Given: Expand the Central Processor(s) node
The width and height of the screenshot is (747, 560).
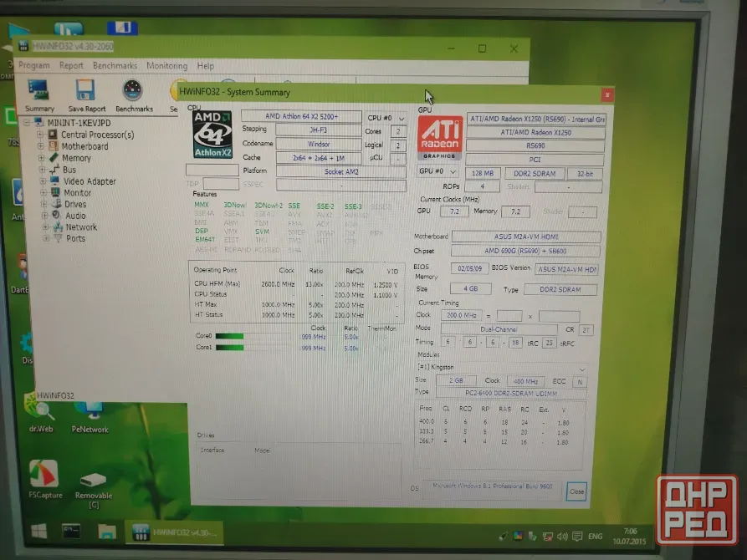Looking at the screenshot, I should pos(40,135).
